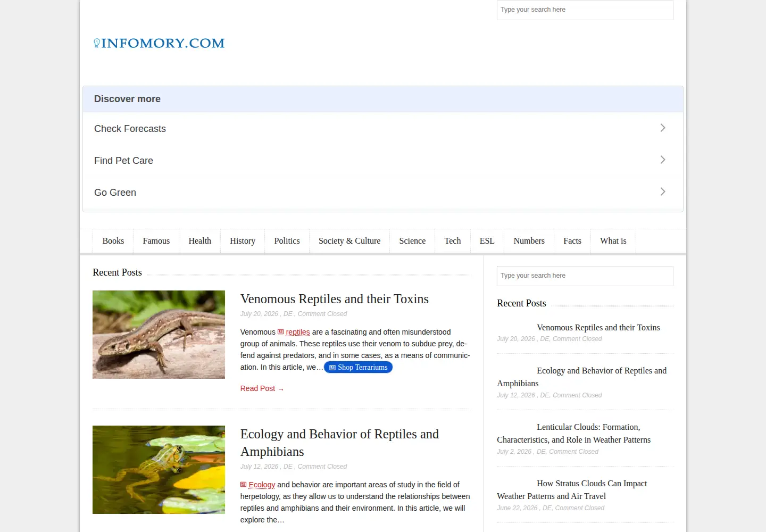Click the 'Discover more' heading
766x532 pixels.
tap(127, 99)
